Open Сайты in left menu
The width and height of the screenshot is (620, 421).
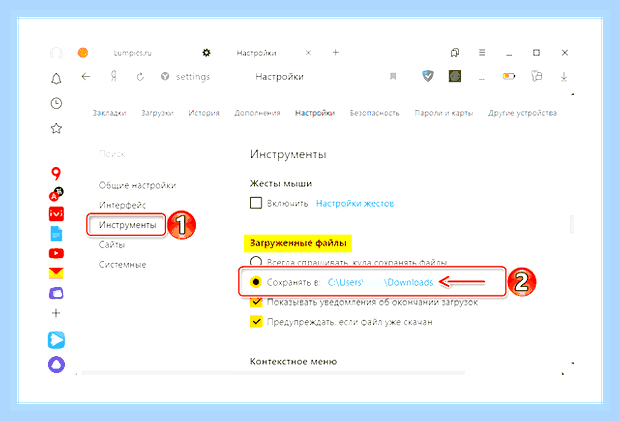(112, 245)
